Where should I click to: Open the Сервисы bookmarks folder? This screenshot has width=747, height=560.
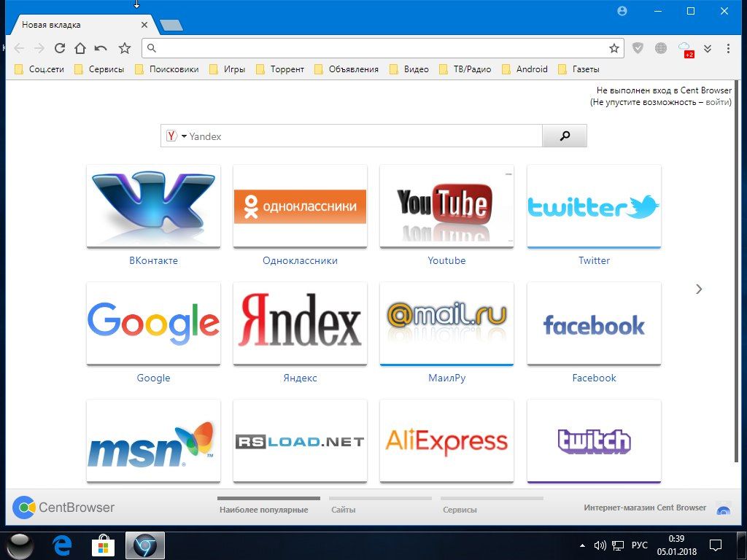point(99,69)
